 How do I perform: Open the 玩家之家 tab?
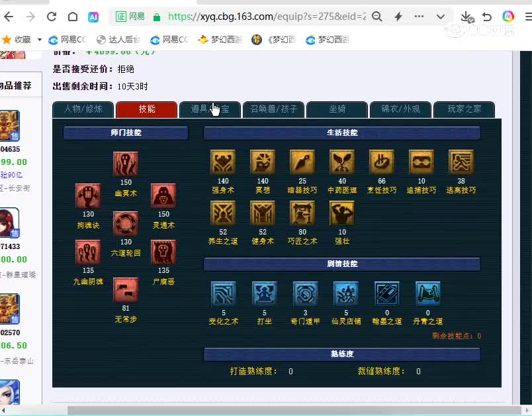point(464,109)
